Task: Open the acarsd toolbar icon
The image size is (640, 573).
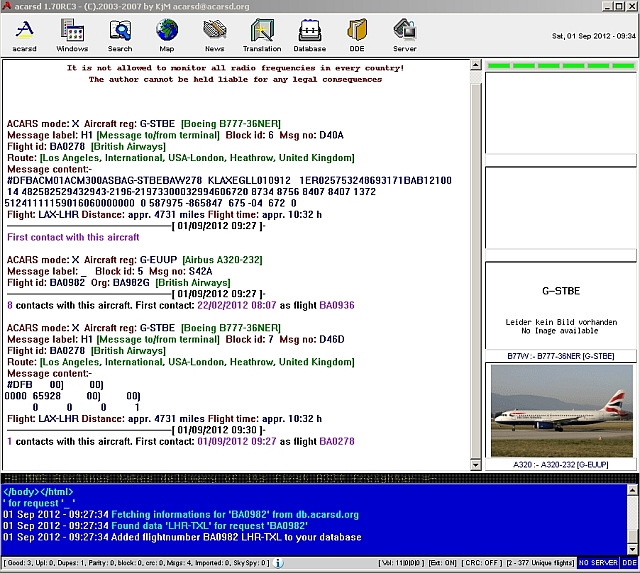Action: tap(24, 35)
